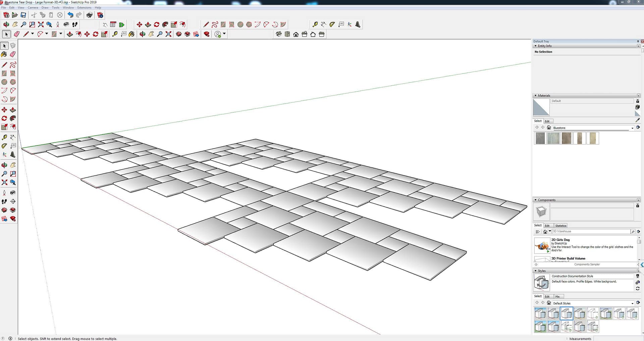Viewport: 644px width, 341px height.
Task: Click the Sample Paint eyedropper in Materials
Action: tap(637, 120)
